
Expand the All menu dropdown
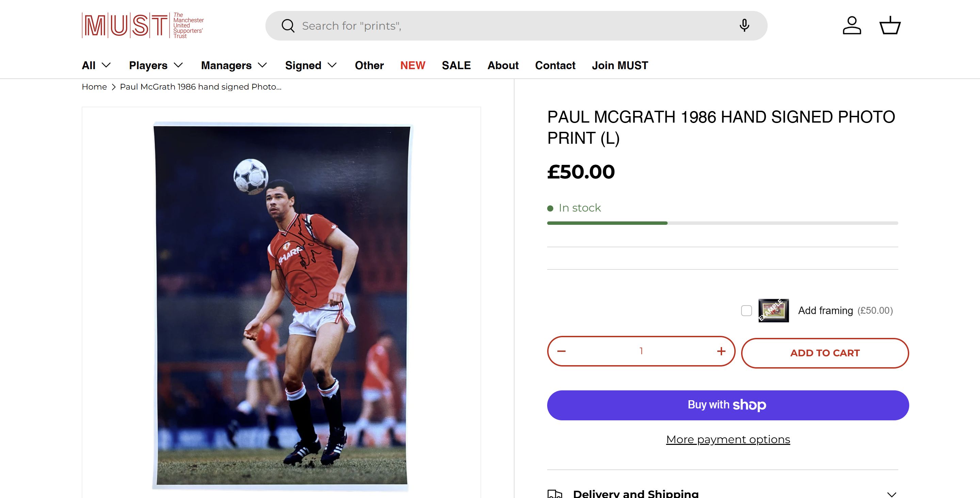point(96,65)
